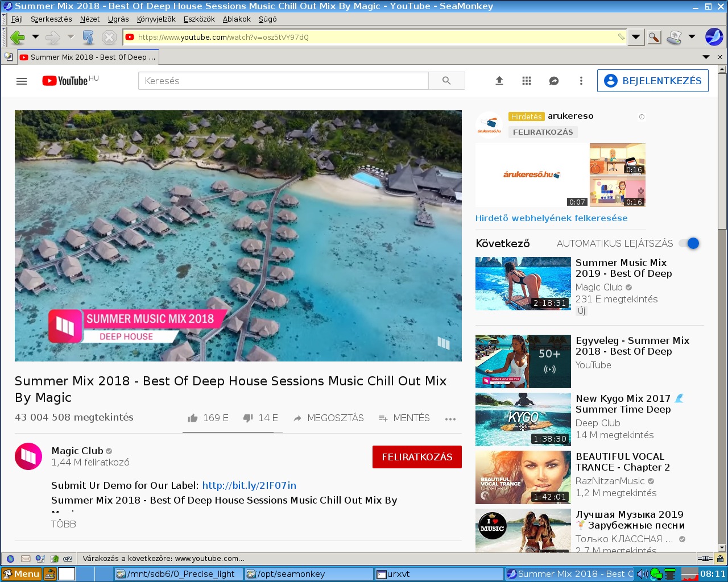
Task: Click the status bar Navigator browser icon
Action: (x=10, y=559)
